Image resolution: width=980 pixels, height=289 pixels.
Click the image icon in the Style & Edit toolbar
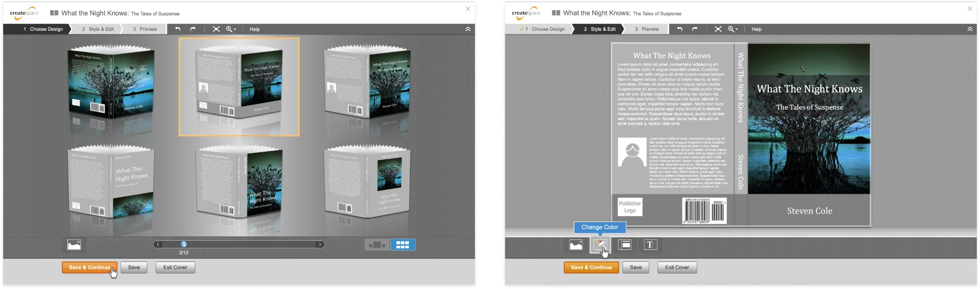(576, 245)
